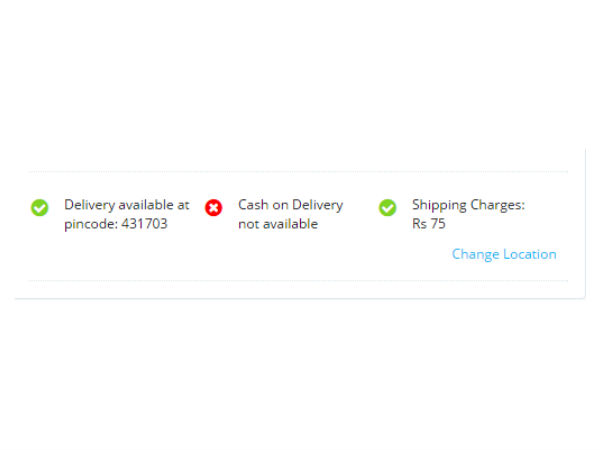Click the 'pincode:' label word

pyautogui.click(x=91, y=224)
